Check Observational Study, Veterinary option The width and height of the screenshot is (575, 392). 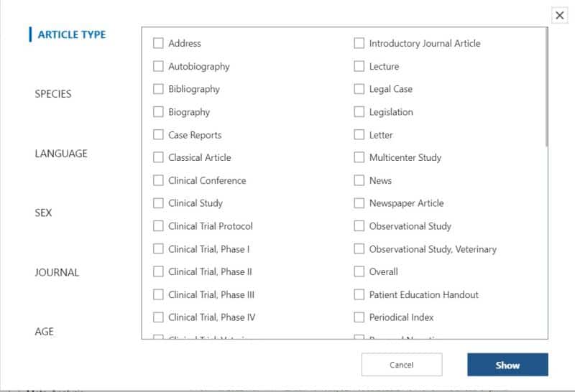pyautogui.click(x=359, y=249)
